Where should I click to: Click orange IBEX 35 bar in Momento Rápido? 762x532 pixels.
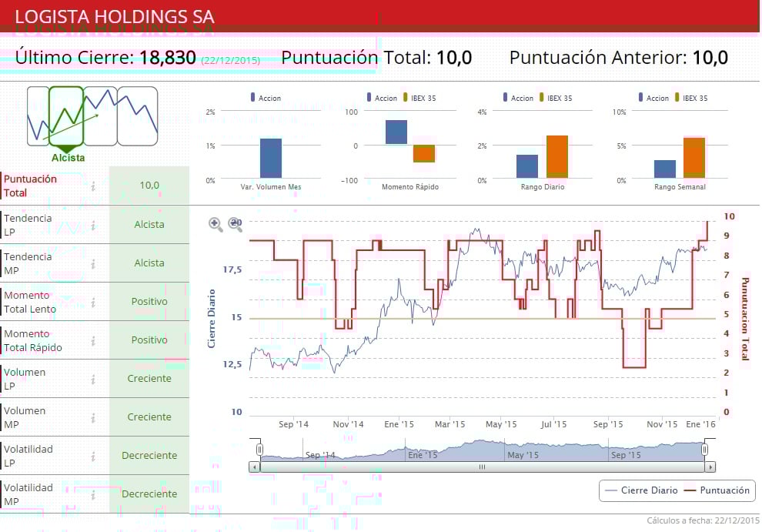pyautogui.click(x=424, y=153)
